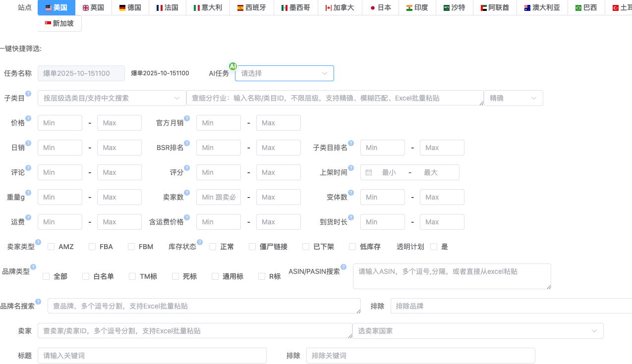
Task: Click the help icon beside 子类目
Action: coord(28,94)
